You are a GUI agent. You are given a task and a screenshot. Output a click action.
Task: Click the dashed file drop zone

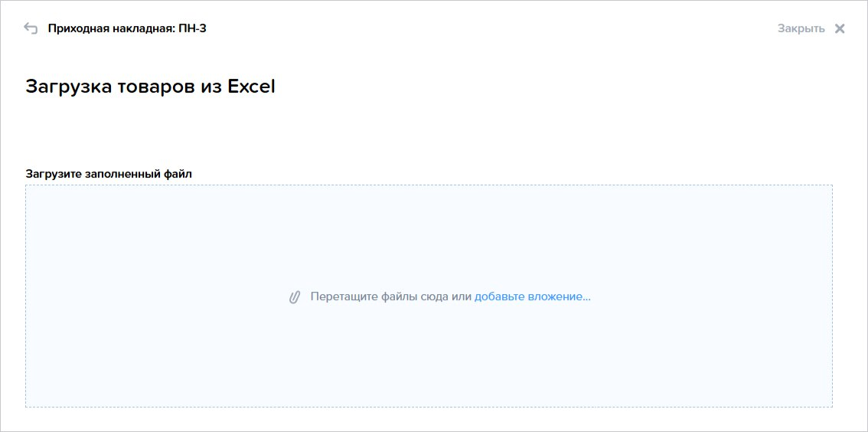click(x=429, y=296)
